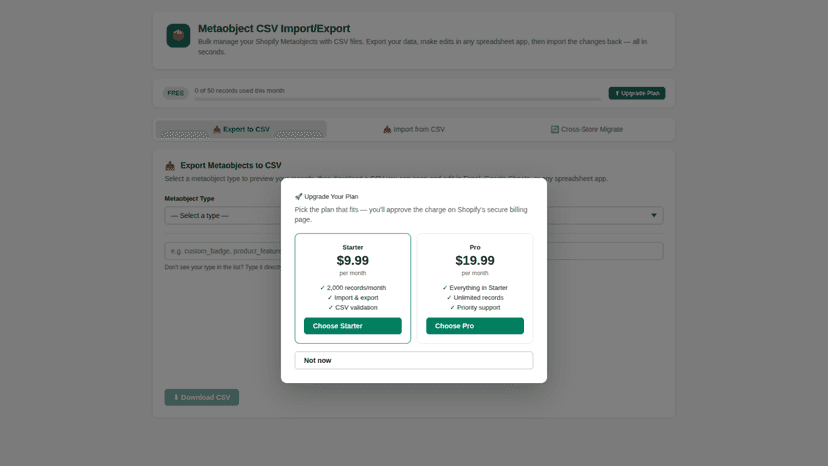Image resolution: width=828 pixels, height=466 pixels.
Task: Click '0 of 50 records used this month'
Action: [239, 91]
